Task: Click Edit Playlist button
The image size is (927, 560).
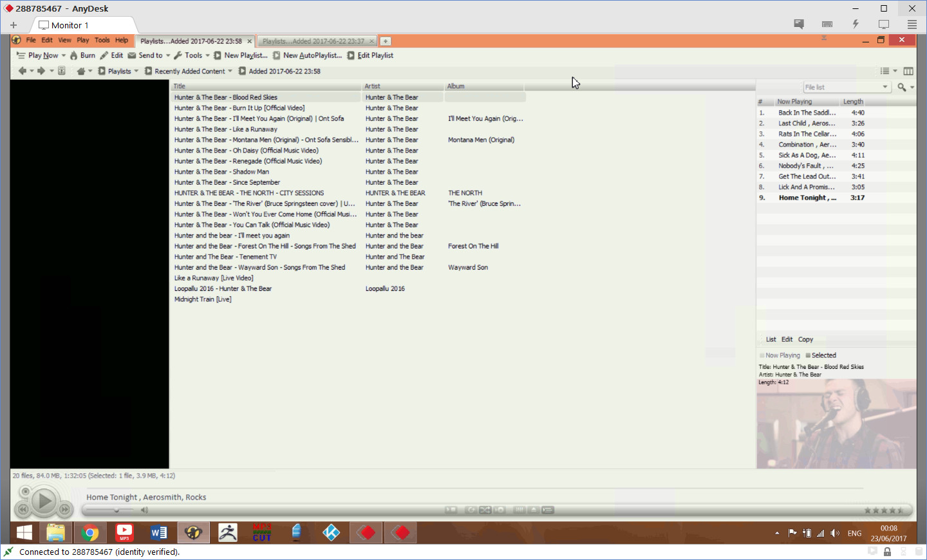Action: (370, 55)
